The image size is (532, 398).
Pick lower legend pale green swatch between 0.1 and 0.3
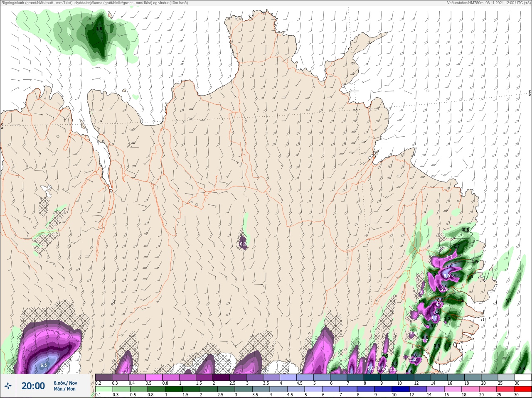(104, 389)
